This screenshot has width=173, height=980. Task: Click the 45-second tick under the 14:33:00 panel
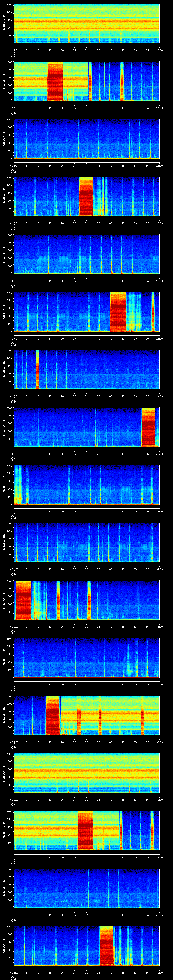pos(123,684)
